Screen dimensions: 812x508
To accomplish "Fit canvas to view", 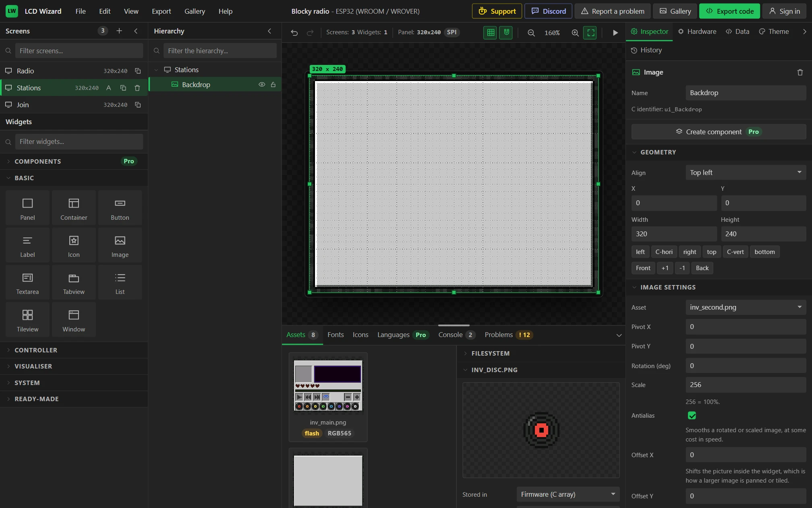I will 590,32.
